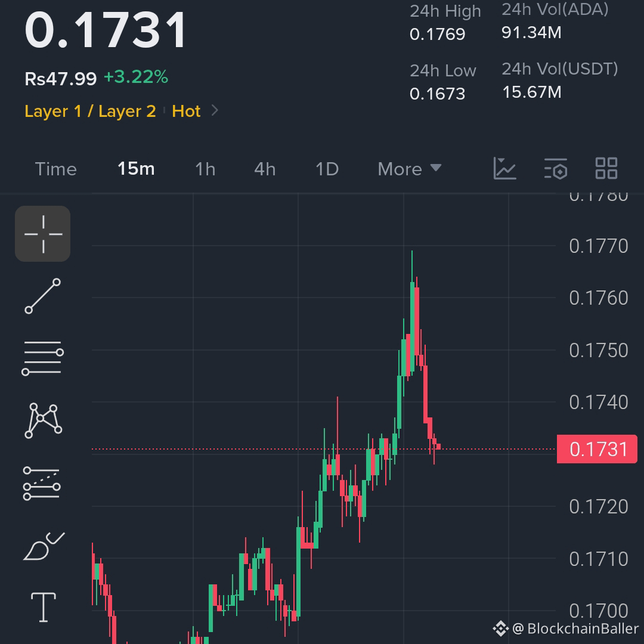Viewport: 644px width, 644px height.
Task: Click the 24h Low value 0.1673
Action: [438, 94]
